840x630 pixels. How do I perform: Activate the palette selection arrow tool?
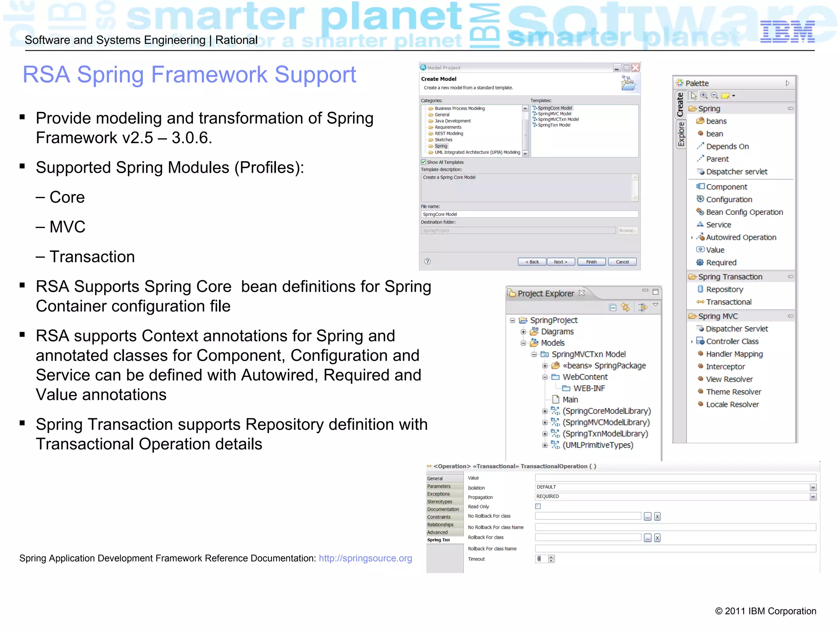(693, 96)
